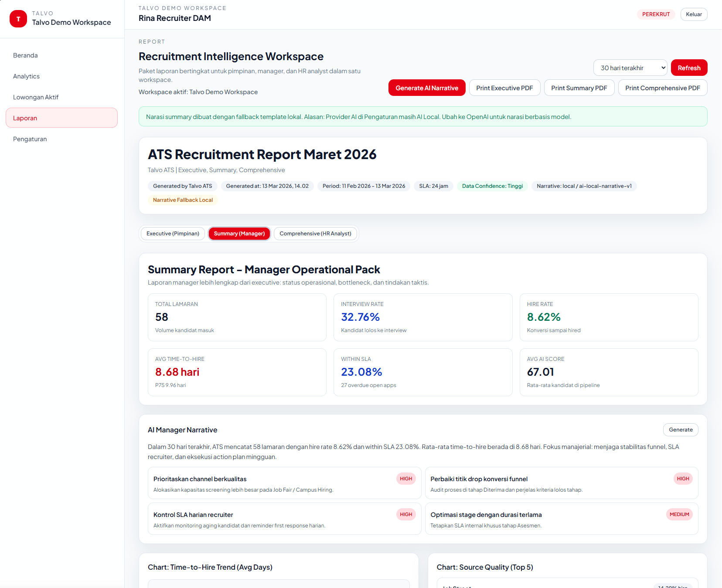The width and height of the screenshot is (722, 588).
Task: Select the Summary (Manager) tab
Action: (x=239, y=233)
